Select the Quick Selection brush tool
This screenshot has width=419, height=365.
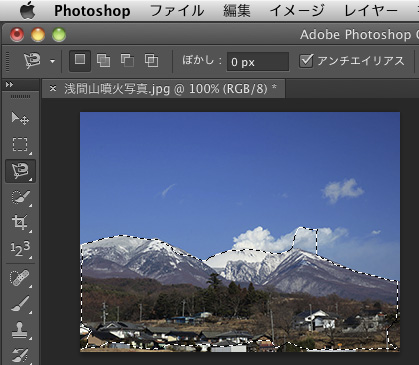pos(20,197)
